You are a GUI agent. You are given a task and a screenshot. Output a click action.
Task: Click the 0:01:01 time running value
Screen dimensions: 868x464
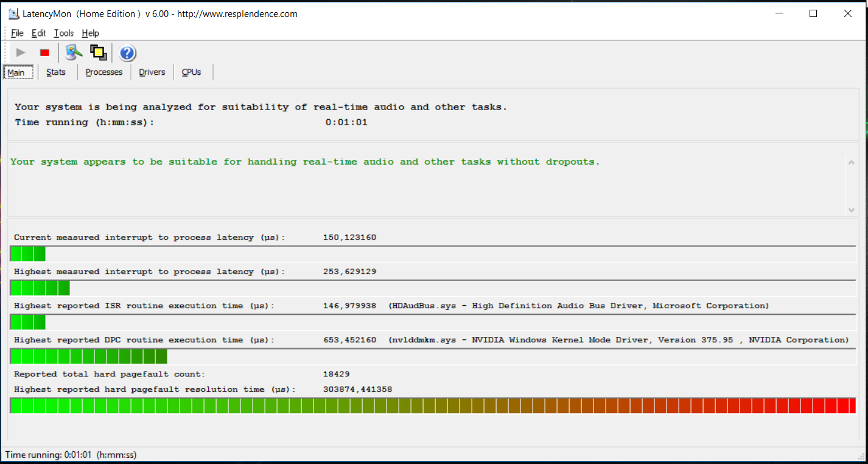click(x=346, y=122)
